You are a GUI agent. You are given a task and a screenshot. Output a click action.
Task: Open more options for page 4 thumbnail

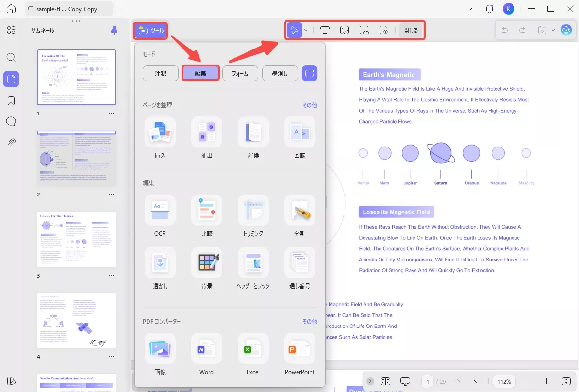click(112, 357)
